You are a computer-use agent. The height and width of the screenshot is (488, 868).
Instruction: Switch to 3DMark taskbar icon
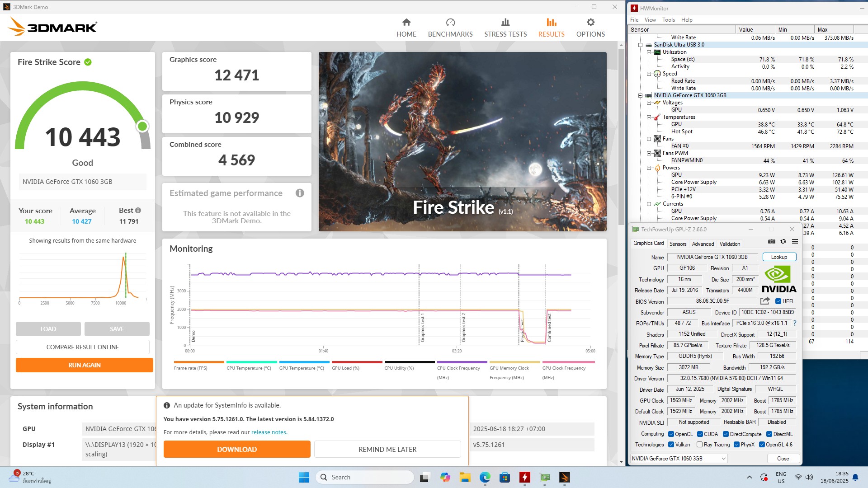[x=565, y=477]
